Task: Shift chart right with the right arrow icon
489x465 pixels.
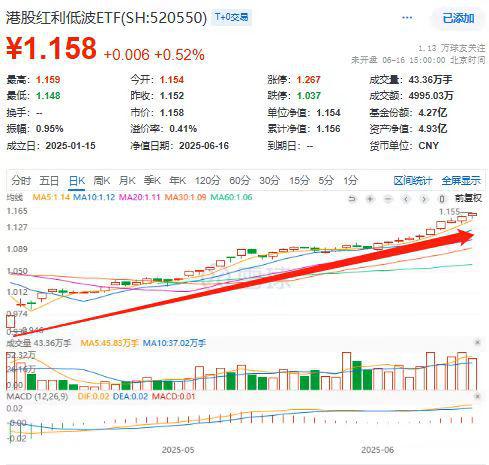Action: tap(424, 199)
